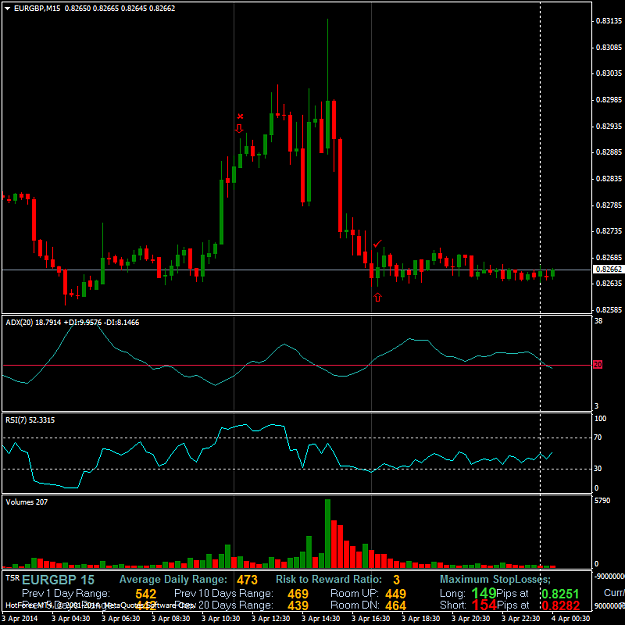Click the Long stop price 0.8251
The image size is (625, 625).
point(560,594)
